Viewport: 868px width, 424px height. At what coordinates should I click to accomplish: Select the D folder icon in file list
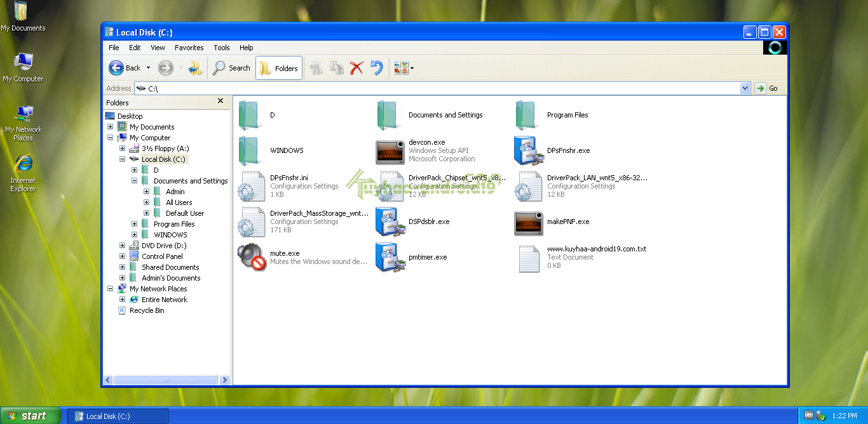(x=250, y=116)
